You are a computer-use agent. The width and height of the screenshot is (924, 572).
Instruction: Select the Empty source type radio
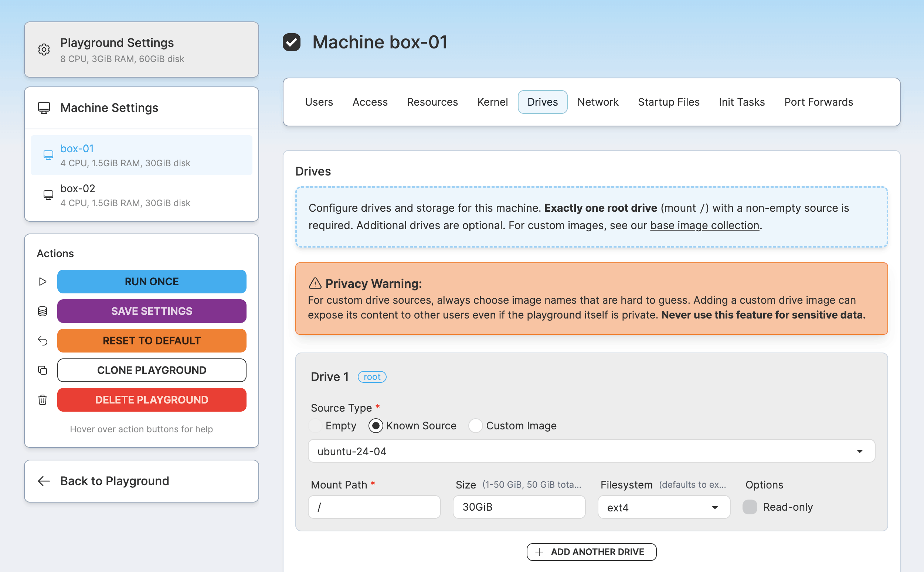click(x=316, y=426)
